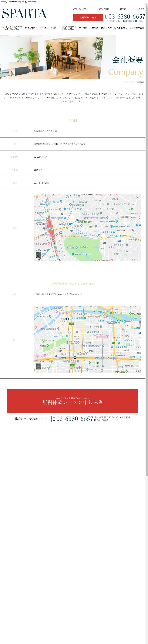Click 中之島公園 park marker
This screenshot has width=148, height=644.
(111, 313)
